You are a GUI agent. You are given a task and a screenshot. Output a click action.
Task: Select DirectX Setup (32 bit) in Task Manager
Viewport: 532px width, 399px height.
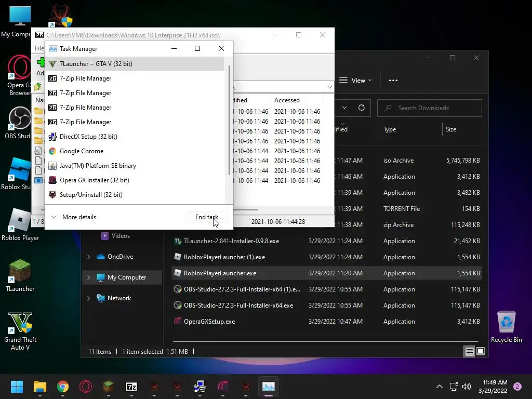click(x=135, y=137)
